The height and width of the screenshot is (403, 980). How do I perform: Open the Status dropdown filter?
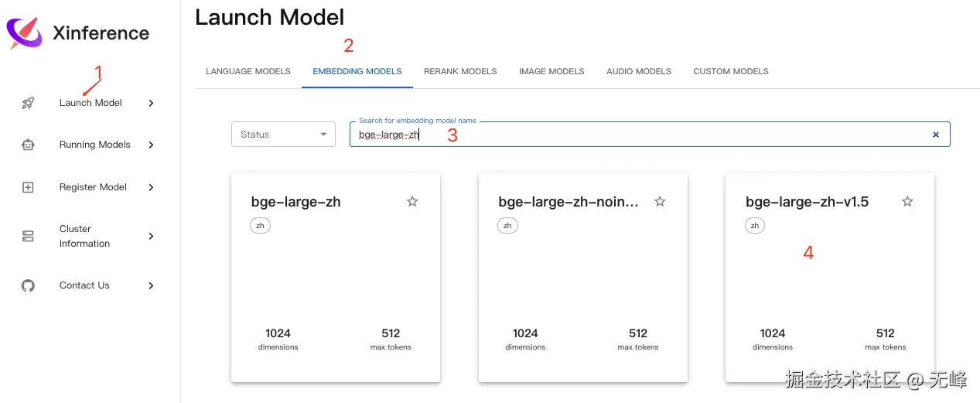283,135
